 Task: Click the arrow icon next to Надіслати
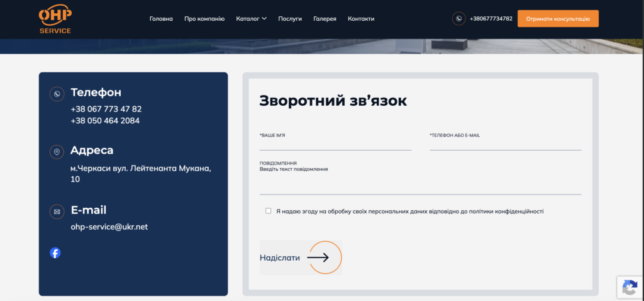(318, 258)
